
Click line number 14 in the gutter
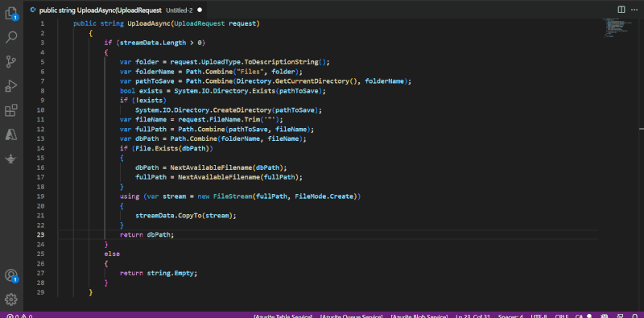41,148
